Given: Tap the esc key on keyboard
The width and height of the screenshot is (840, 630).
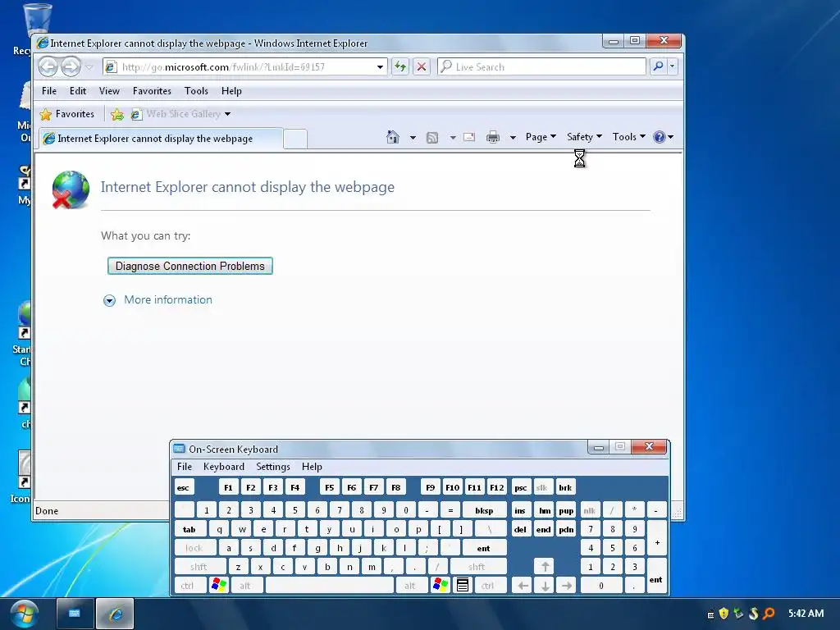Looking at the screenshot, I should 183,487.
